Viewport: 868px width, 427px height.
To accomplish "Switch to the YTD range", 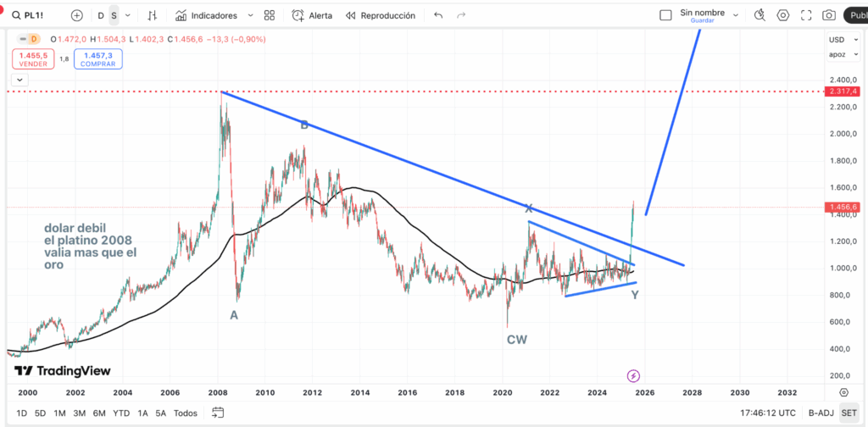I will click(x=120, y=413).
